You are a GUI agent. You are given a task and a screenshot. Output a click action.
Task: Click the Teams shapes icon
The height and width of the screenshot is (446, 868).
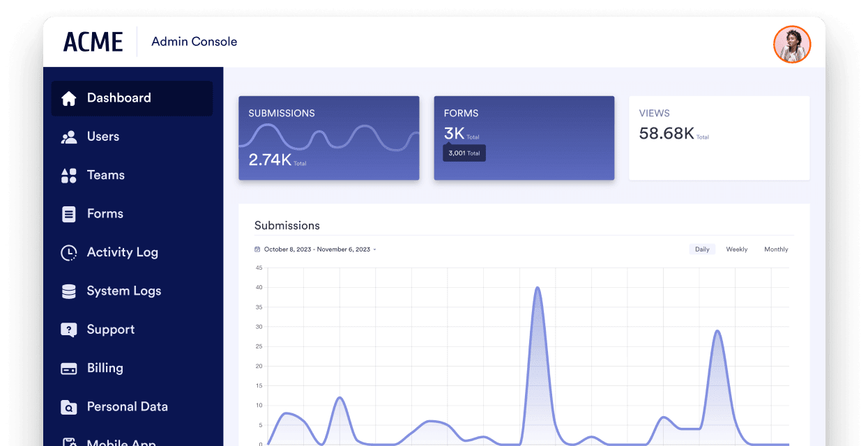coord(68,176)
